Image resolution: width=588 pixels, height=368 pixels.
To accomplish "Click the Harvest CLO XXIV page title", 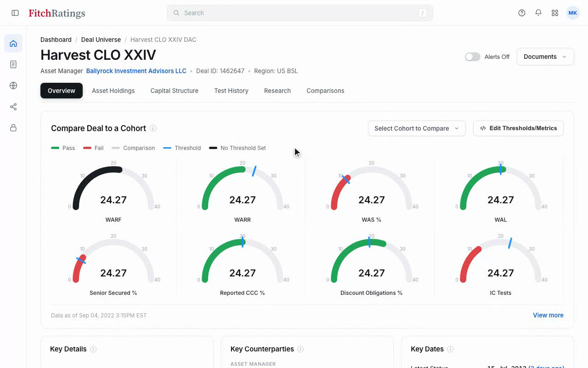I will 98,55.
